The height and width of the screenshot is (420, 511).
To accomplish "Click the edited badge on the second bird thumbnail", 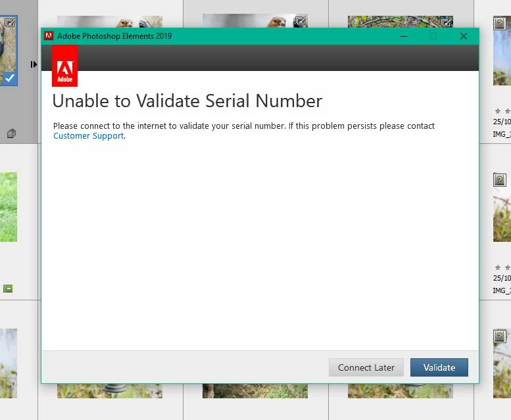I will (x=300, y=21).
